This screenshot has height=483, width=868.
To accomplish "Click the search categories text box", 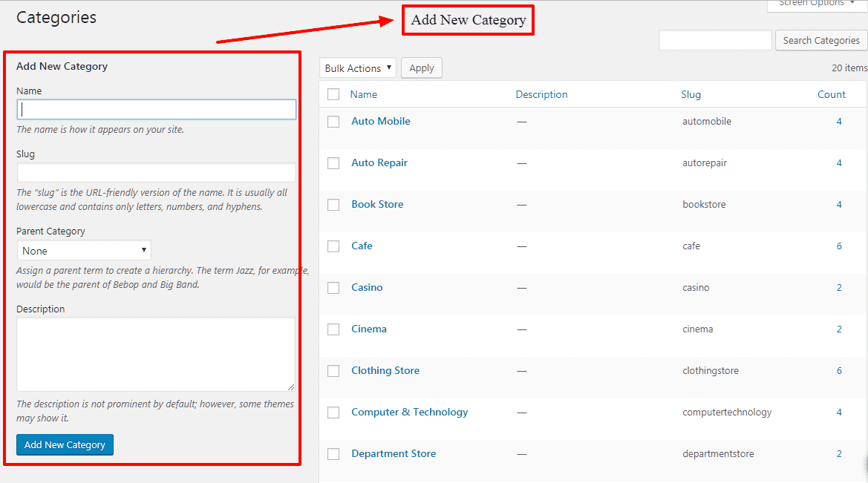I will (x=715, y=40).
